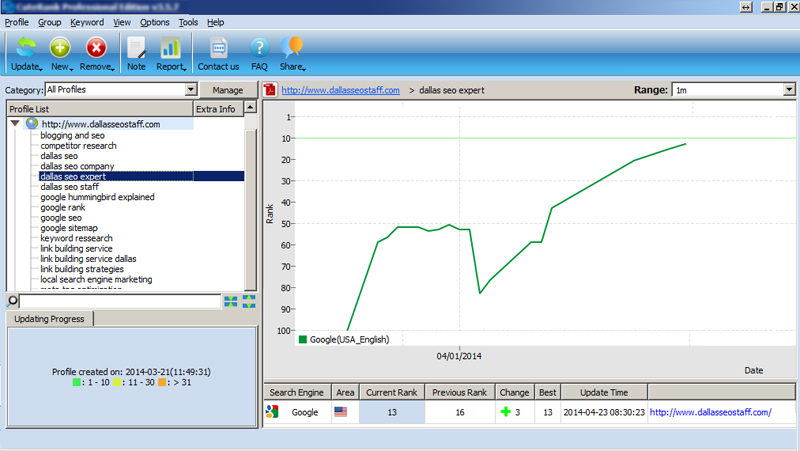800x451 pixels.
Task: Select keyword 'blogging and seo'
Action: coord(72,135)
